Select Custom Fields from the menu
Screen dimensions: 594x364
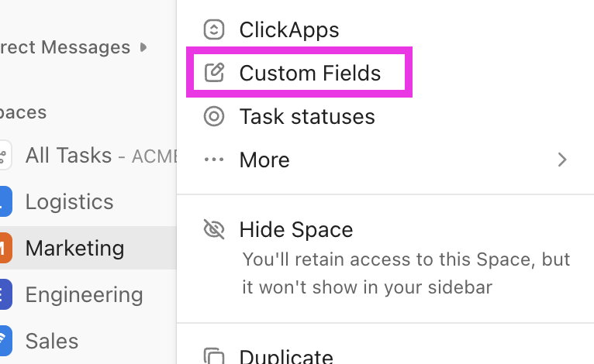click(309, 74)
